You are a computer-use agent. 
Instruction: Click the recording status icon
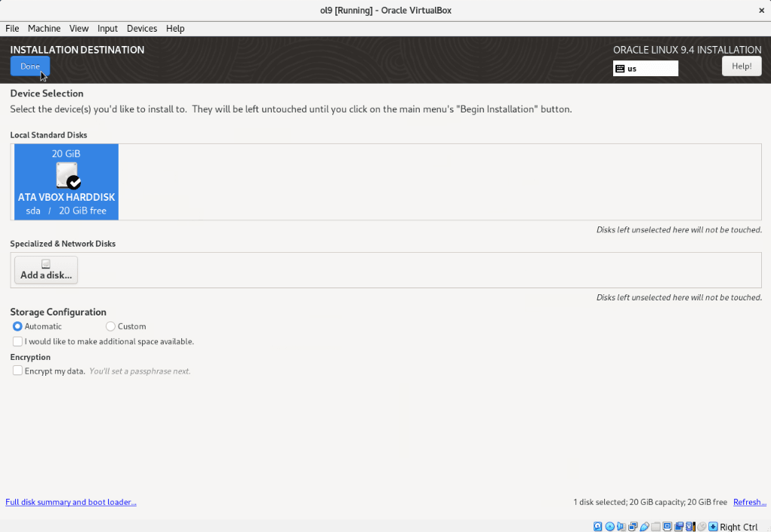679,527
